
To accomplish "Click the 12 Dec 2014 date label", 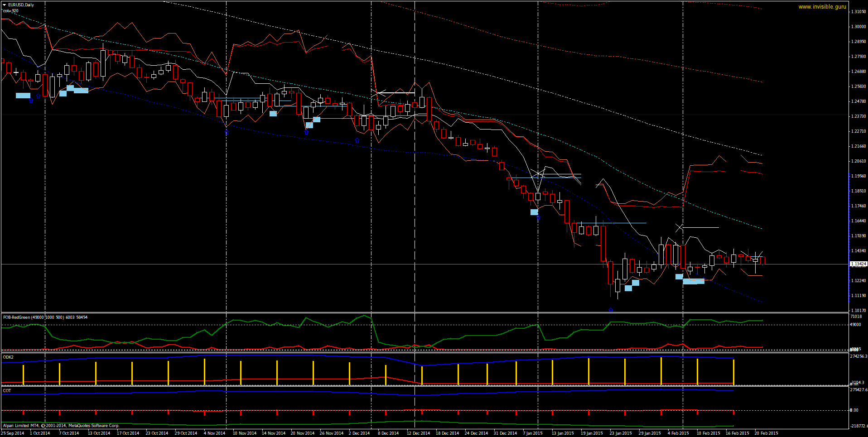I will tap(418, 433).
